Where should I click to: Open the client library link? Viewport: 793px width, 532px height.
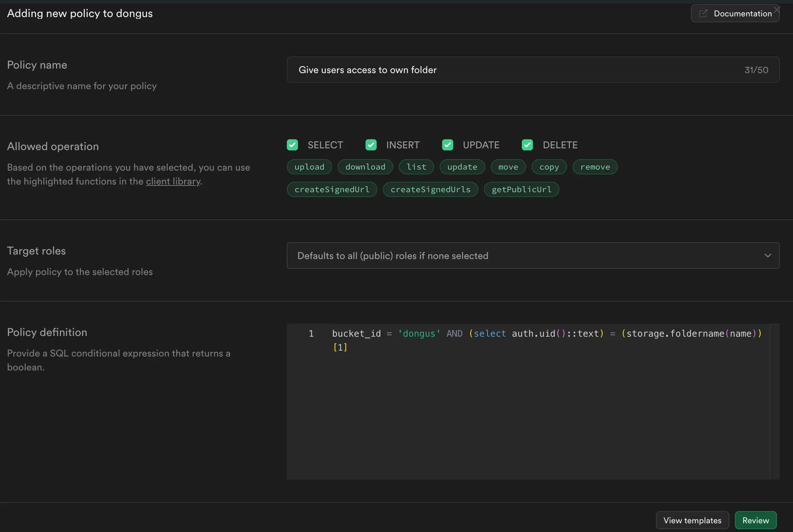(x=172, y=181)
